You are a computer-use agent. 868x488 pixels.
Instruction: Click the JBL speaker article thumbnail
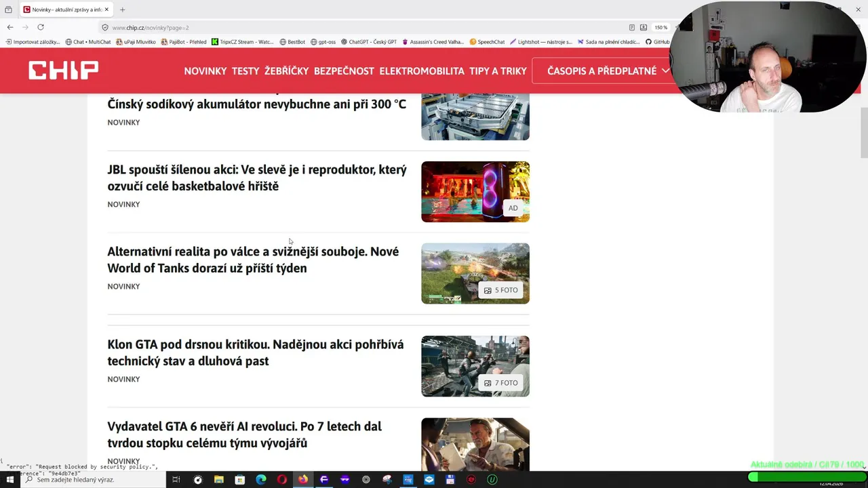[x=475, y=192]
